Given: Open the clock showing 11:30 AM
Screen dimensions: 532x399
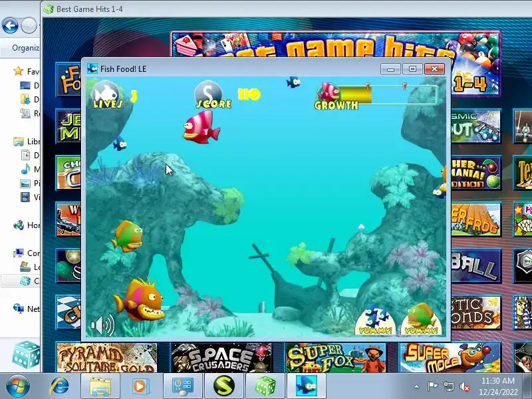Looking at the screenshot, I should pyautogui.click(x=498, y=386).
